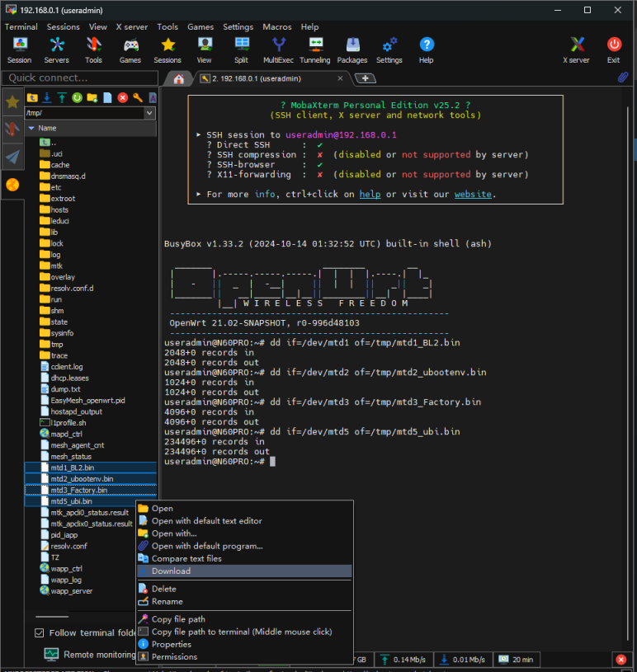Image resolution: width=637 pixels, height=672 pixels.
Task: Refresh the SFTP folder with the green icon
Action: pos(77,97)
